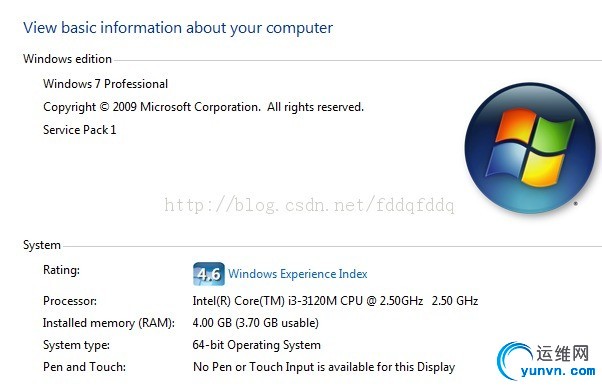The height and width of the screenshot is (388, 602).
Task: Click the Installed memory (RAM) label
Action: 109,323
